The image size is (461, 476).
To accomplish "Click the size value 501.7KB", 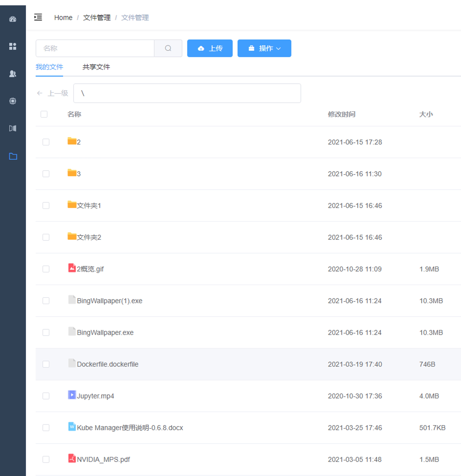I will [x=432, y=428].
